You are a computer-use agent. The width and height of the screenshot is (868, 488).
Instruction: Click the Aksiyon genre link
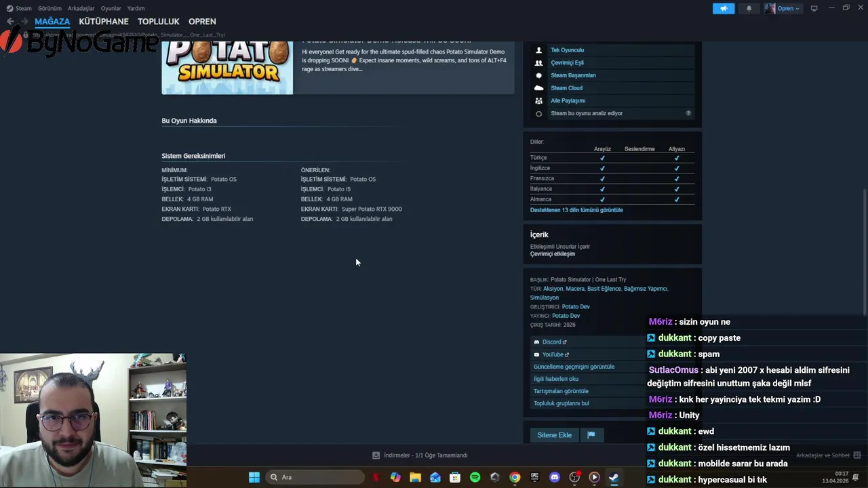pos(553,289)
